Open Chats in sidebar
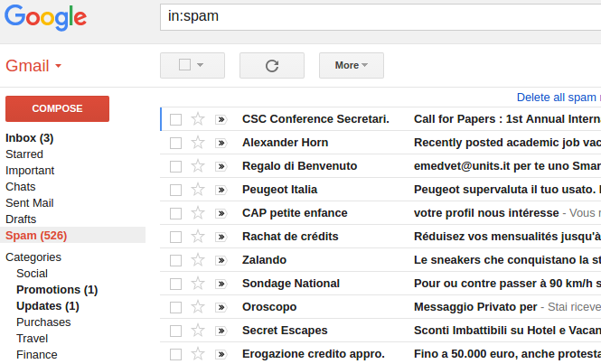Screen dimensions: 601x364 point(20,187)
